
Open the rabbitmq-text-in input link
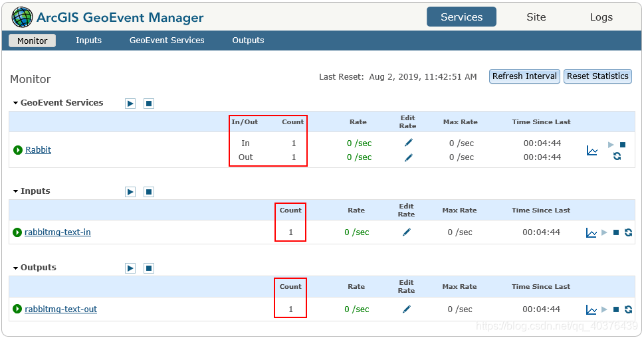(x=58, y=232)
